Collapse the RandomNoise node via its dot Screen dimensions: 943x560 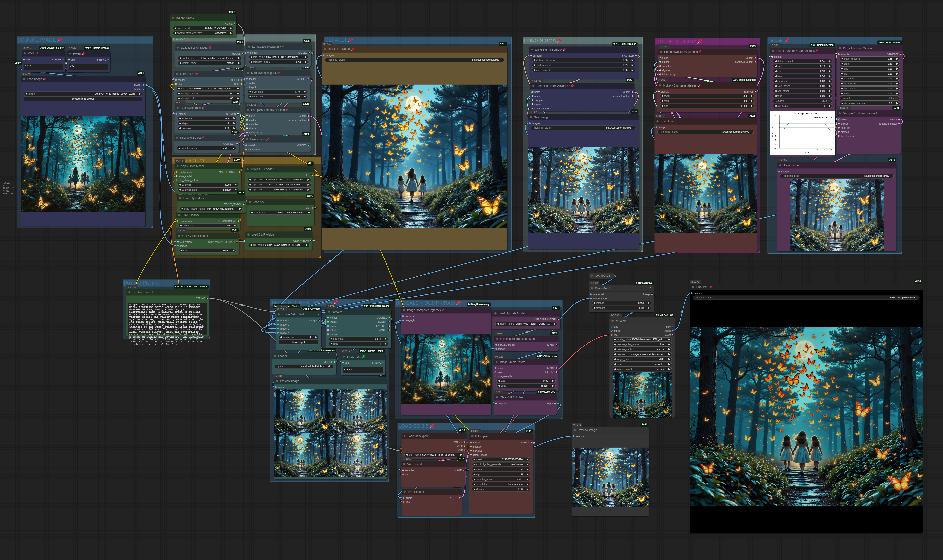[x=173, y=18]
